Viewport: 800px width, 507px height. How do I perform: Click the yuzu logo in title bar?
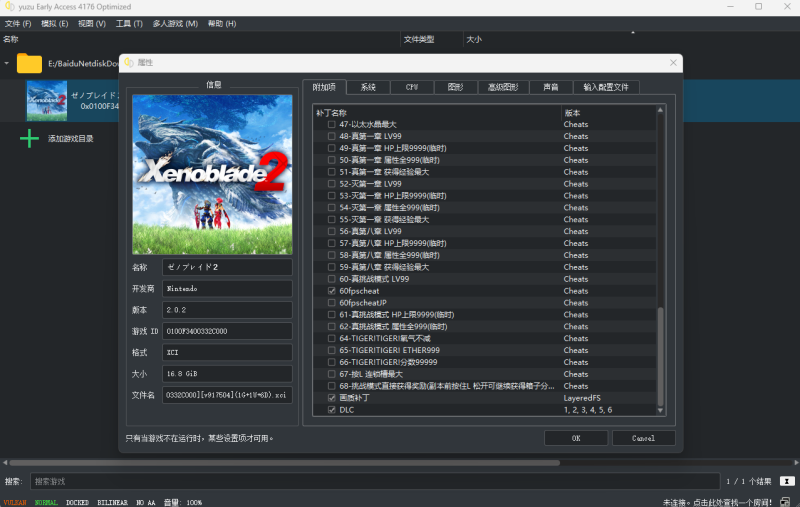(x=9, y=7)
